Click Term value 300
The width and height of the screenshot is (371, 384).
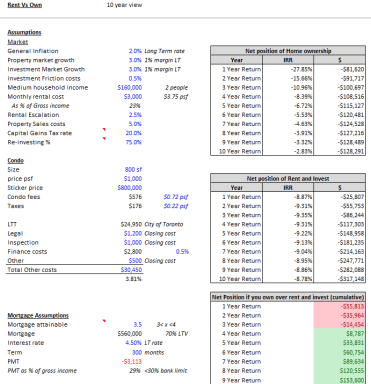pos(137,352)
